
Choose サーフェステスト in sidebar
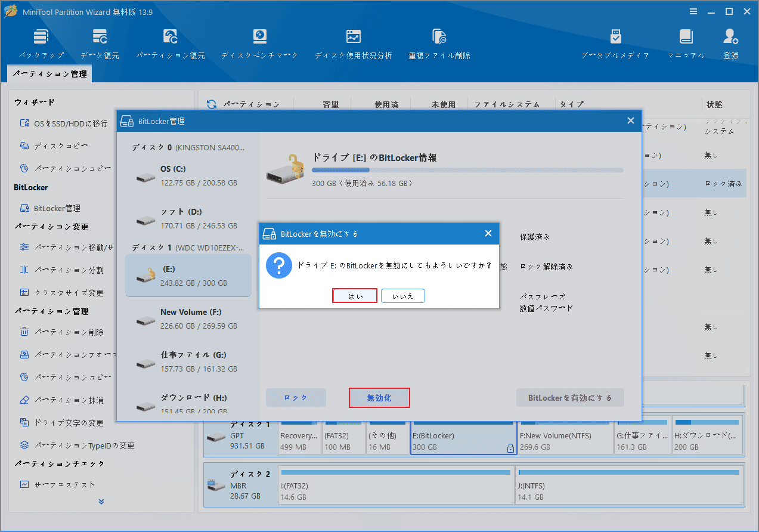(x=58, y=485)
